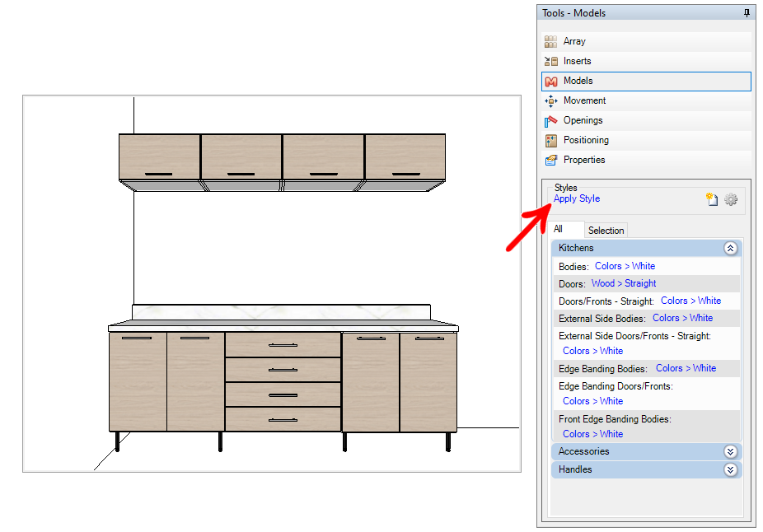Expand the Handles section
The image size is (763, 532).
pos(730,469)
